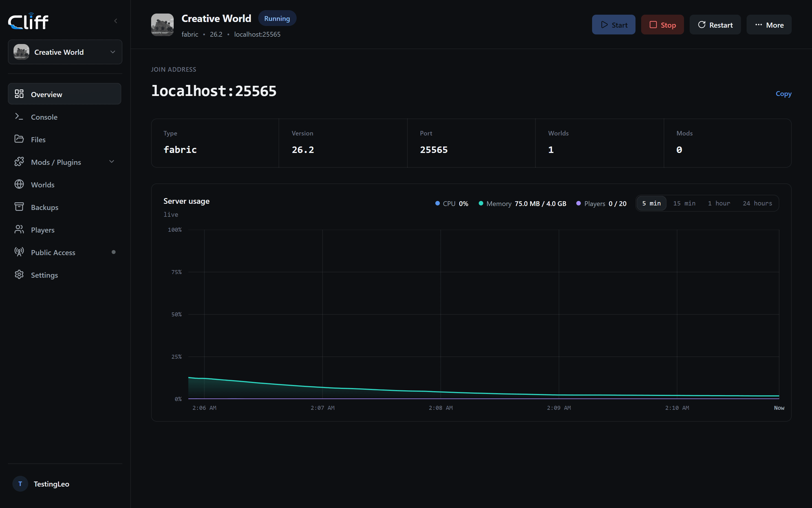Image resolution: width=812 pixels, height=508 pixels.
Task: Click the Worlds count 1
Action: (551, 150)
